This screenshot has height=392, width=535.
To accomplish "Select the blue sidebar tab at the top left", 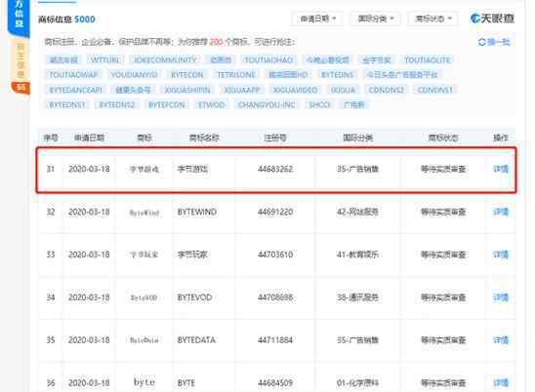I will click(x=20, y=17).
